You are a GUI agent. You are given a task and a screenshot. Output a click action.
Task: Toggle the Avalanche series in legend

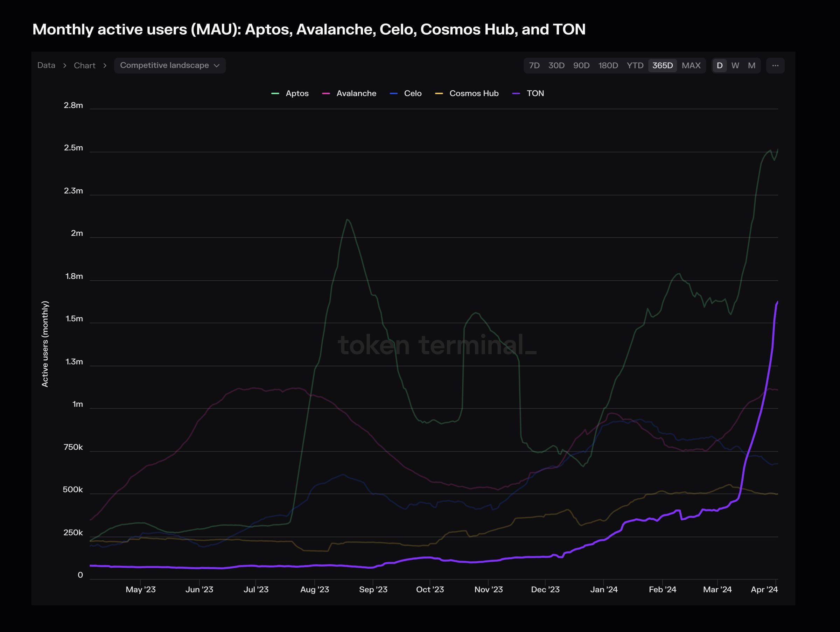356,93
